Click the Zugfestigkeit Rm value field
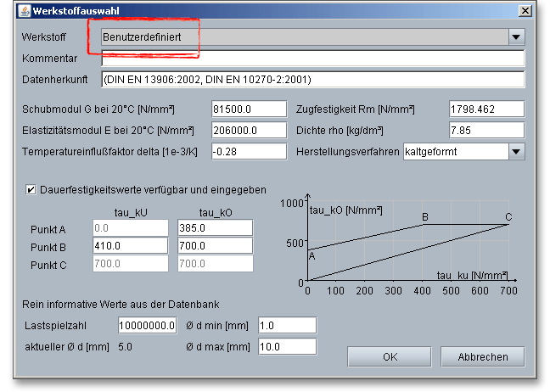The width and height of the screenshot is (550, 392). (x=486, y=109)
